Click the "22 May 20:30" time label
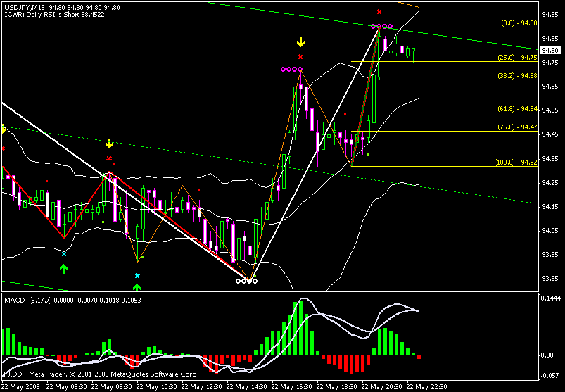Image resolution: width=565 pixels, height=392 pixels. 381,386
